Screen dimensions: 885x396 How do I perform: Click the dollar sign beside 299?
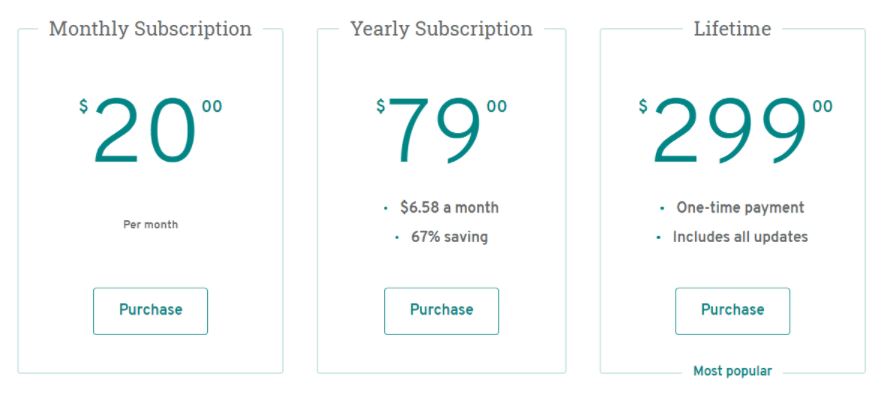tap(643, 106)
